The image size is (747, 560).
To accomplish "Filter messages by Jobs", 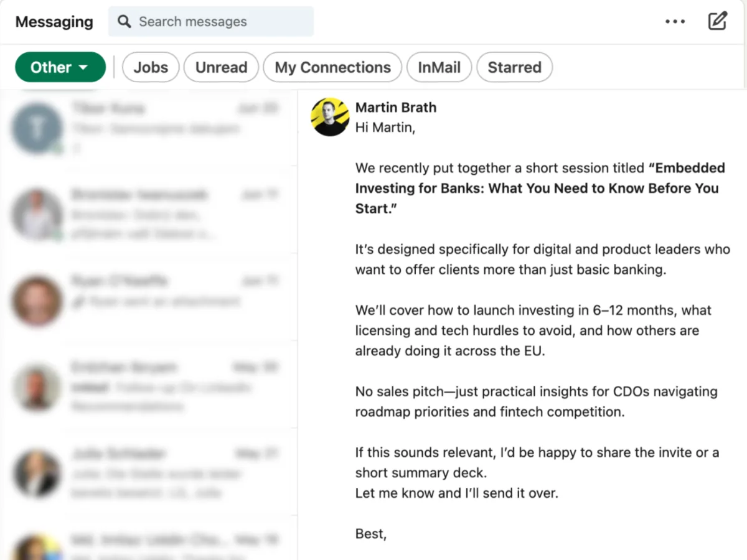I will pyautogui.click(x=151, y=67).
